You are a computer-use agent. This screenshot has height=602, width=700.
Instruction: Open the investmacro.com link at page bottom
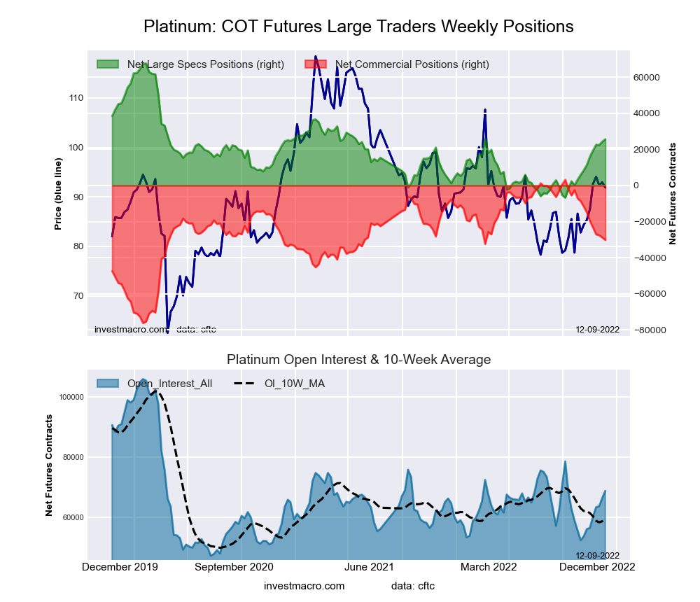(x=304, y=585)
